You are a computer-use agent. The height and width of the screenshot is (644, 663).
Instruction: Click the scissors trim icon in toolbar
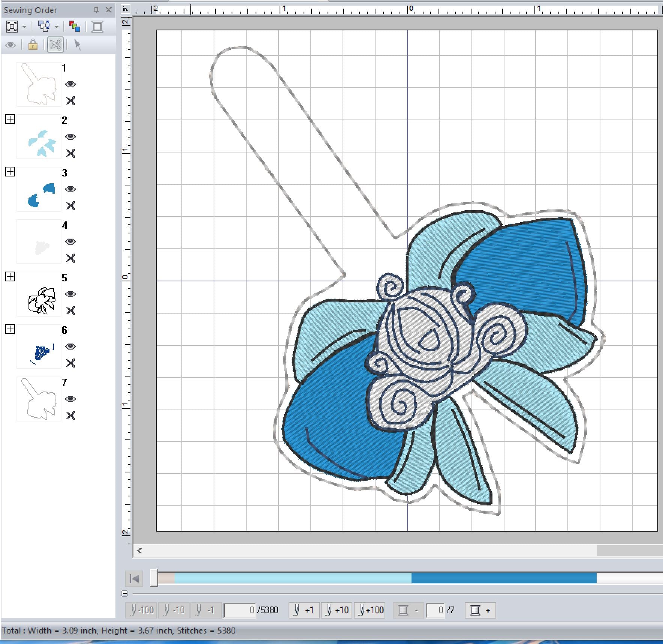[x=55, y=45]
